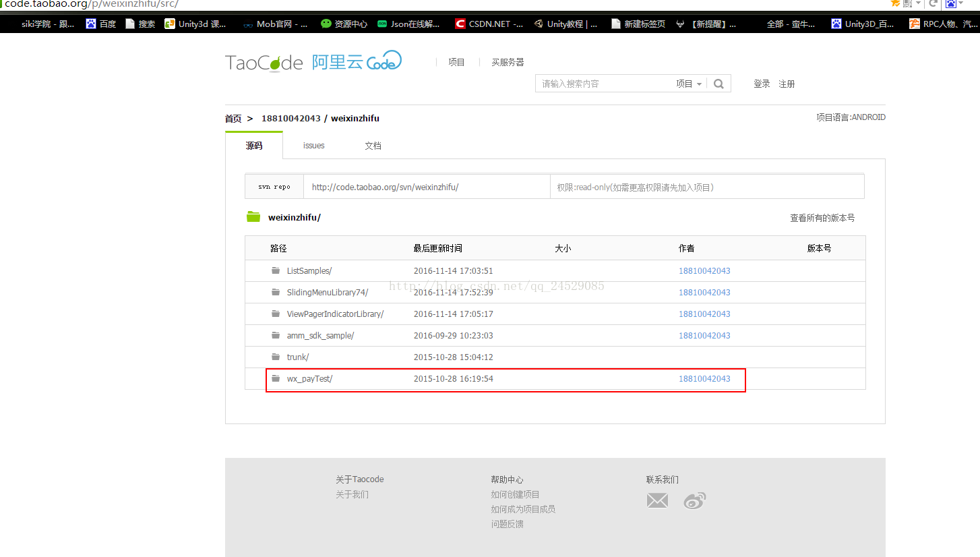Click author 18810042043 in ListSamples row

coord(704,270)
